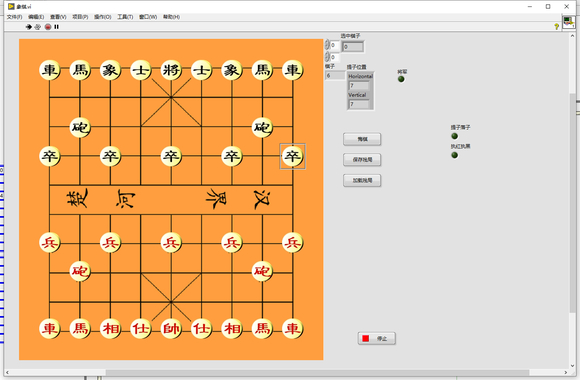
Task: Select the right red cannon 砲
Action: pos(262,271)
